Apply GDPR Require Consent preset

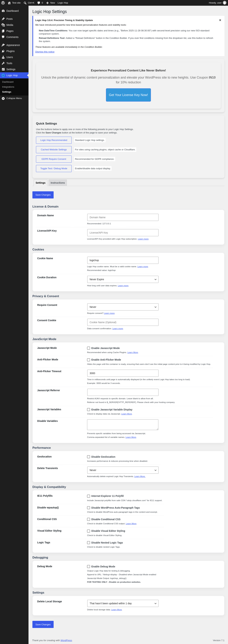coord(54,159)
